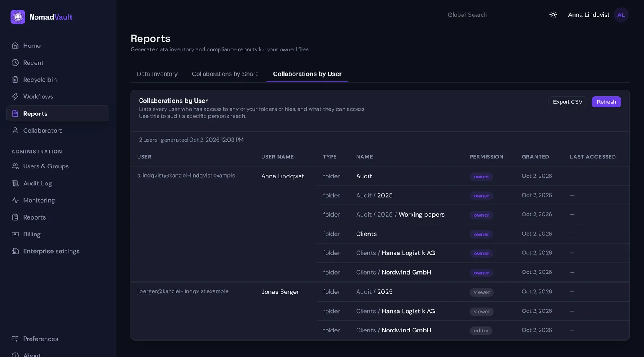Click viewer badge for Jonas's Audit / 2025
644x357 pixels.
pyautogui.click(x=481, y=292)
